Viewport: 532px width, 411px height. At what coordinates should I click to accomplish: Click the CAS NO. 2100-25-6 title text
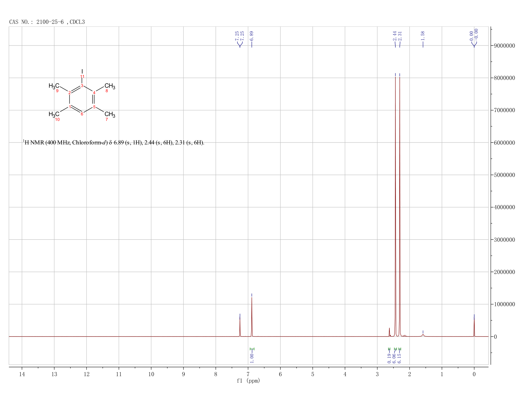47,22
